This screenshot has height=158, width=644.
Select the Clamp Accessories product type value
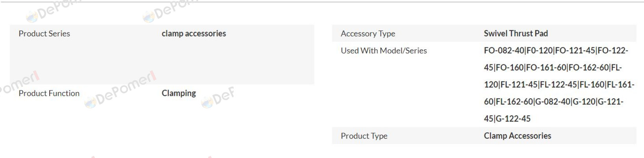[517, 136]
